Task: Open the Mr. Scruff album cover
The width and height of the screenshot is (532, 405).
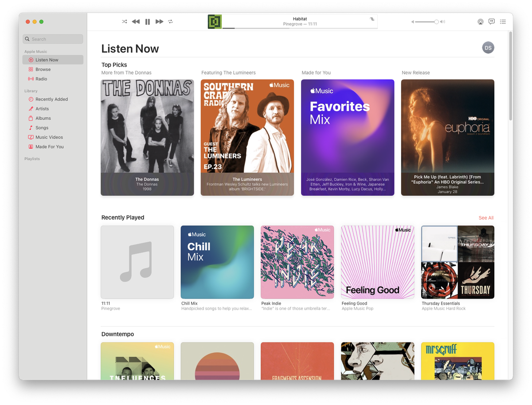Action: coord(458,361)
